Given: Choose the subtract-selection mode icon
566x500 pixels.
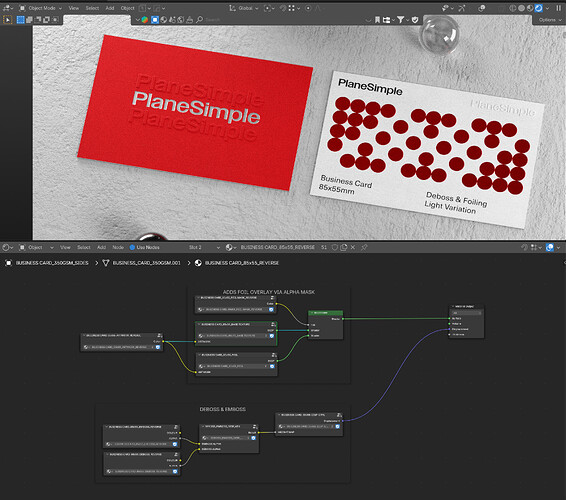Looking at the screenshot, I should click(38, 20).
